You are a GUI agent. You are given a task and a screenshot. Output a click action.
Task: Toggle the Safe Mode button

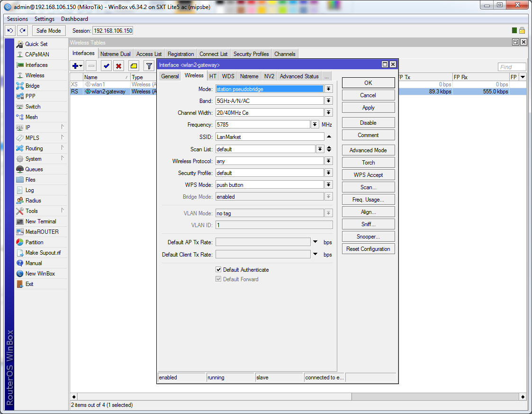click(x=48, y=30)
